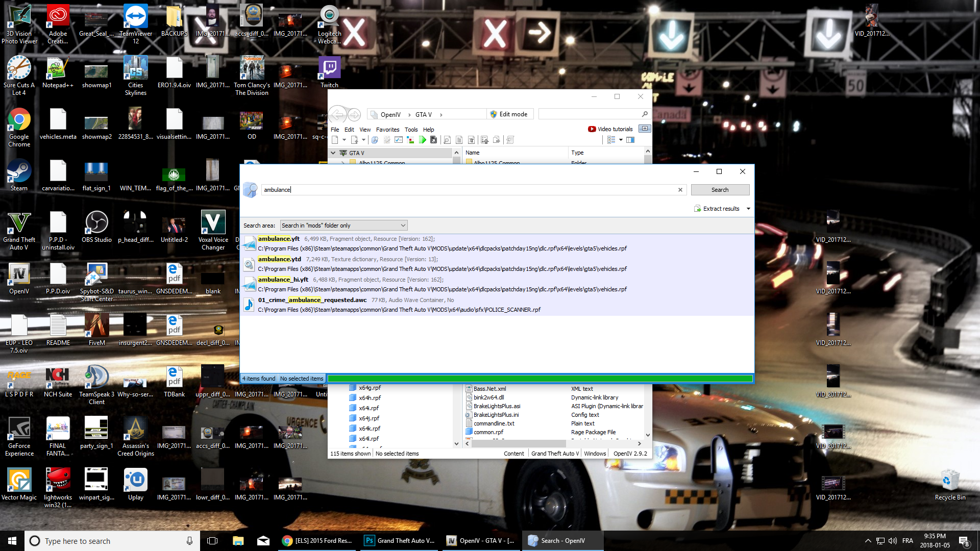Click the New document toolbar icon
This screenshot has height=551, width=980.
tap(335, 140)
